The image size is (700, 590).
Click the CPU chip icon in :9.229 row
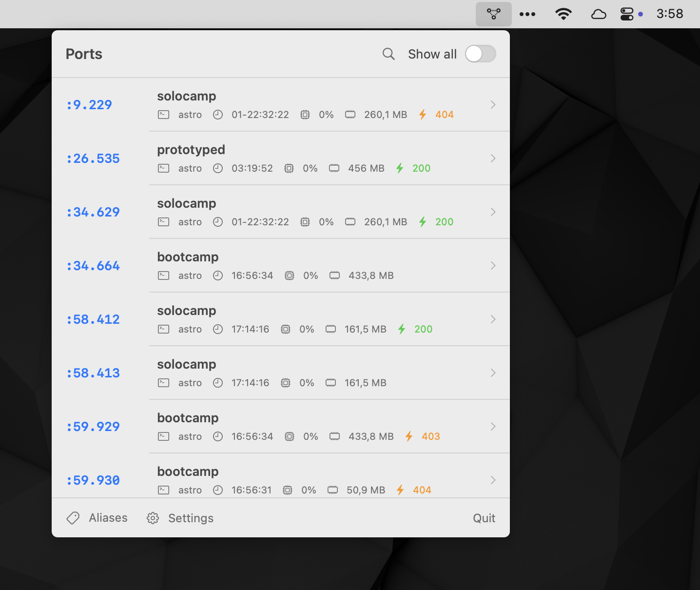pos(305,115)
